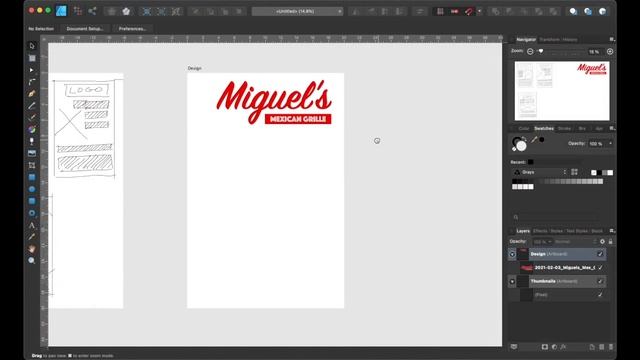Click zoom in plus in Navigator
This screenshot has height=360, width=640.
click(610, 51)
